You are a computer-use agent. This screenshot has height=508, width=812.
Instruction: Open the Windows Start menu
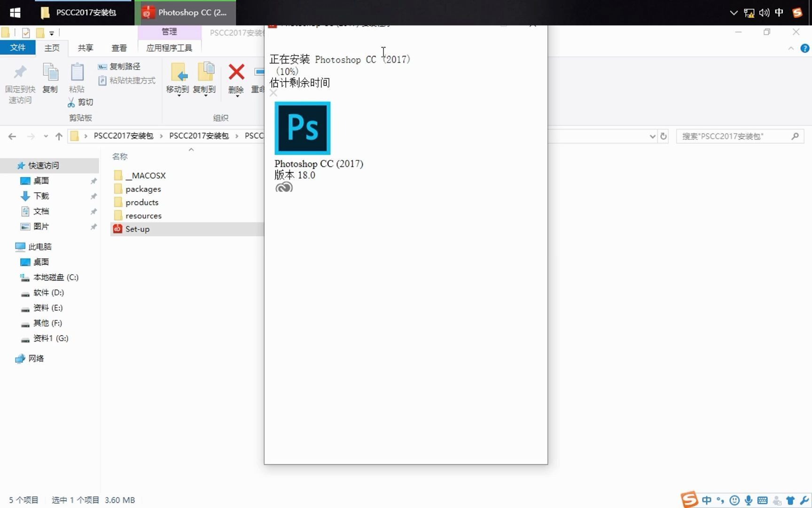pyautogui.click(x=15, y=12)
